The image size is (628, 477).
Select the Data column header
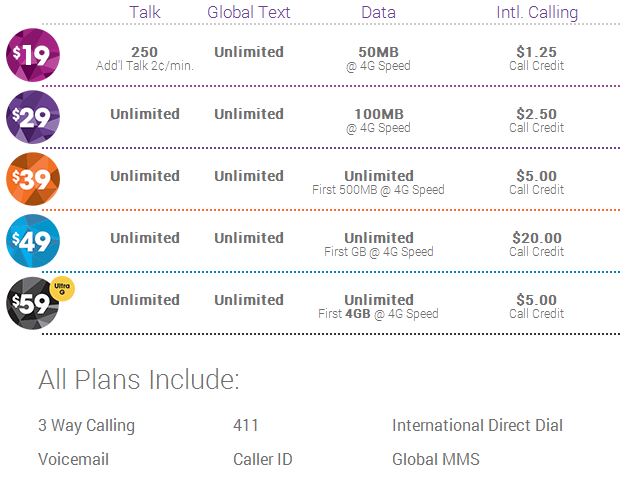pyautogui.click(x=378, y=12)
